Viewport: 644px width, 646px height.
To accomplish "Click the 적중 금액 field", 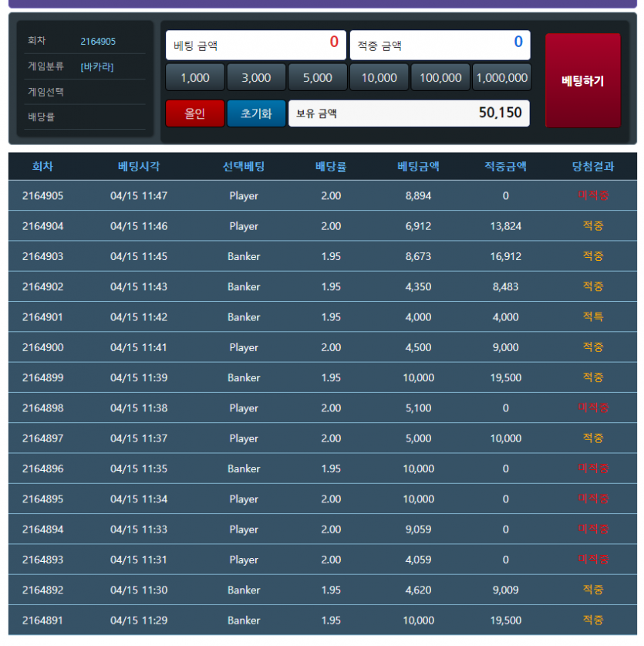I will point(440,46).
